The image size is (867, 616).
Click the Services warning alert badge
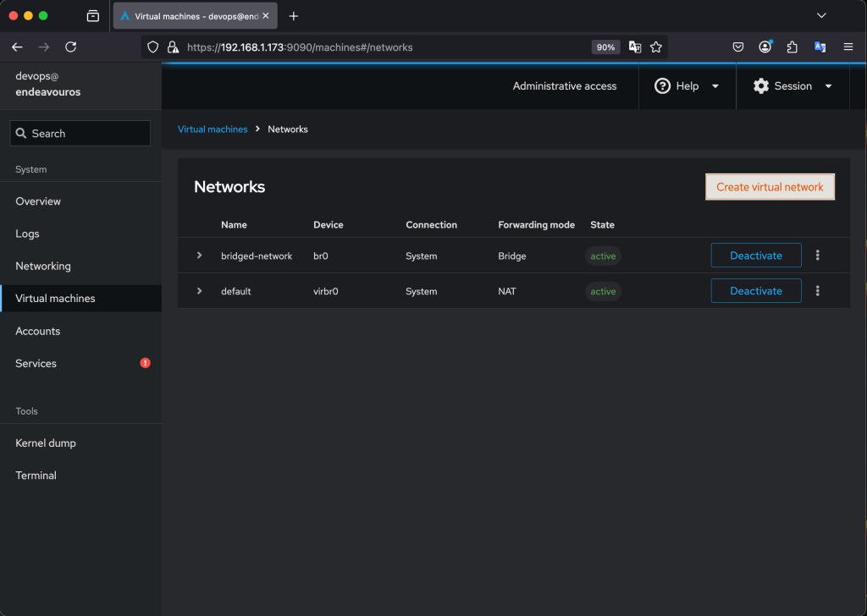(x=145, y=363)
